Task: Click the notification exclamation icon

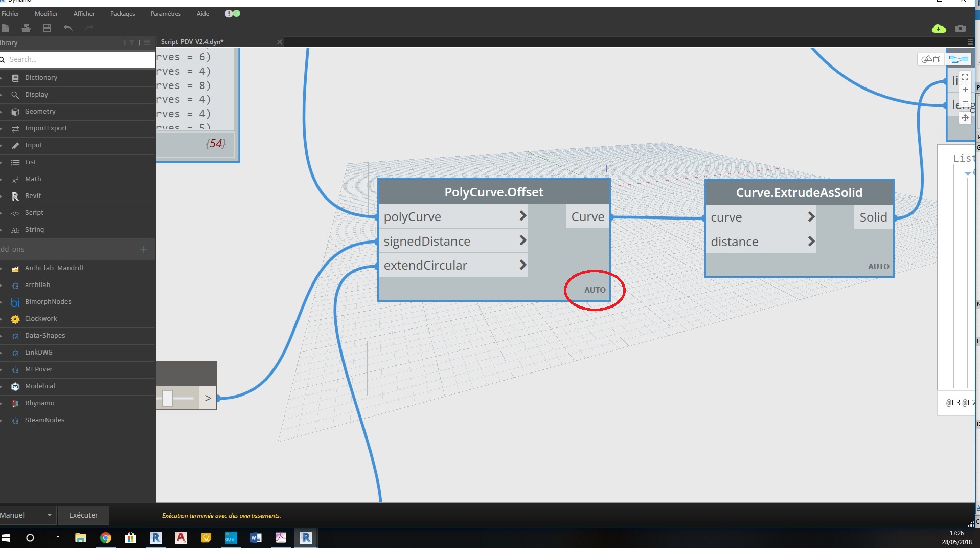Action: (x=229, y=14)
